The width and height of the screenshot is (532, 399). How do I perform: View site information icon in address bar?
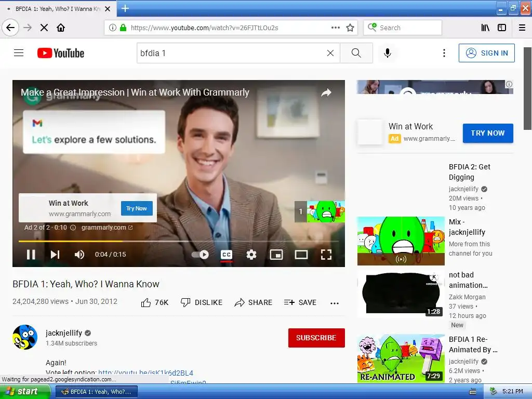click(x=113, y=28)
